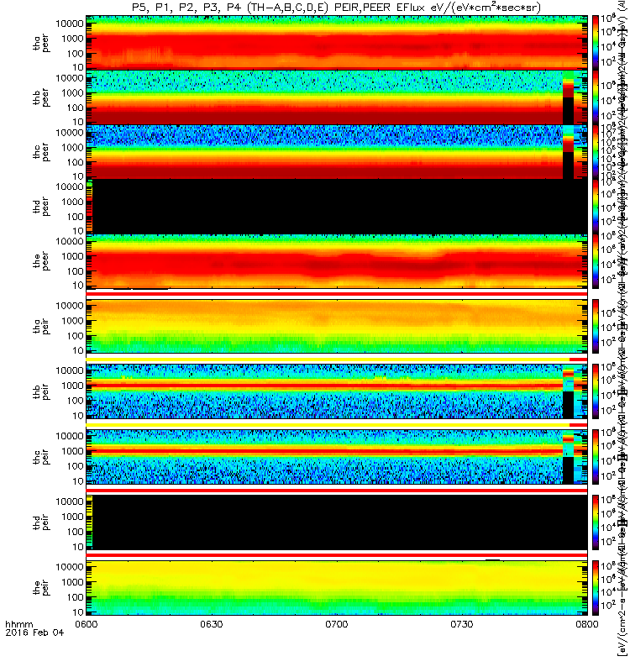Click the color bar beside thb peer panel
The image size is (630, 672).
596,97
